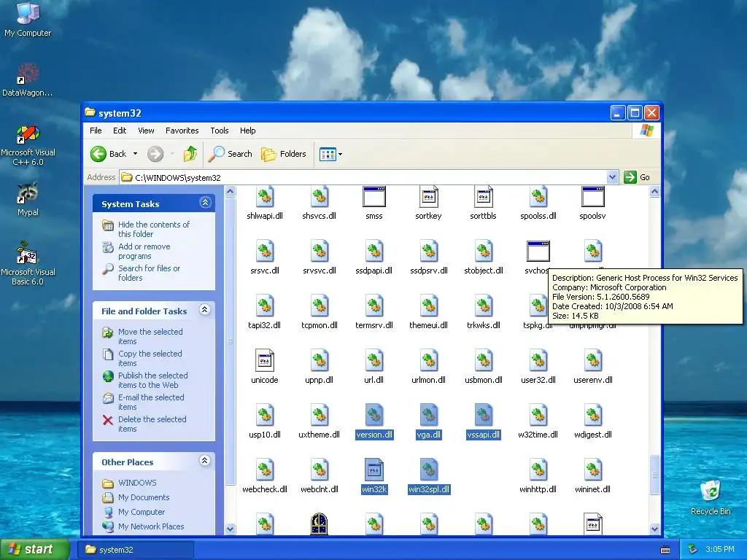Open the Edit menu
This screenshot has height=560, width=747.
120,131
